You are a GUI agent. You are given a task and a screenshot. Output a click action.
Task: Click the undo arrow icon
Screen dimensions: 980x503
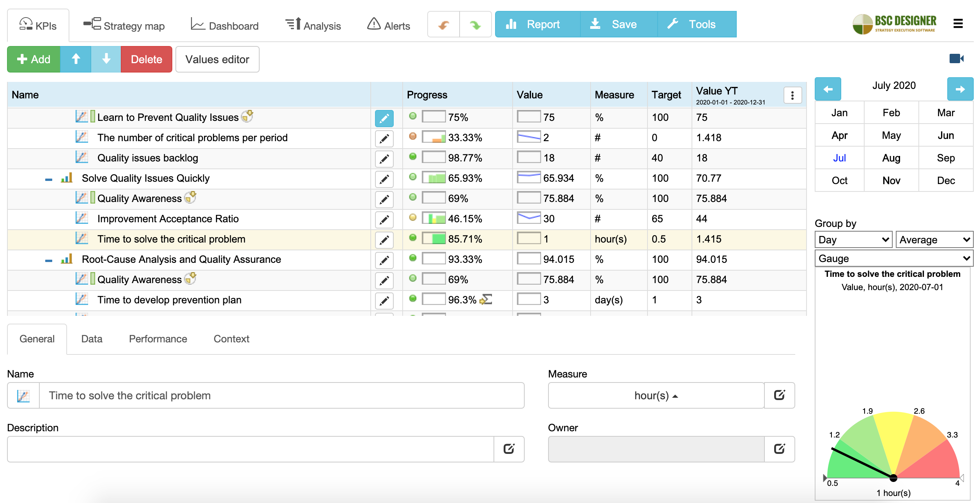443,24
